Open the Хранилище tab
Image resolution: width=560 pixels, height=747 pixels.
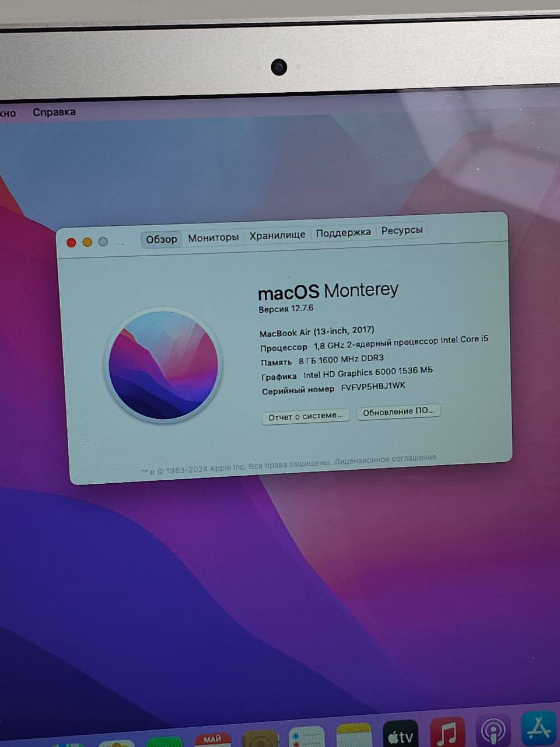(x=277, y=235)
